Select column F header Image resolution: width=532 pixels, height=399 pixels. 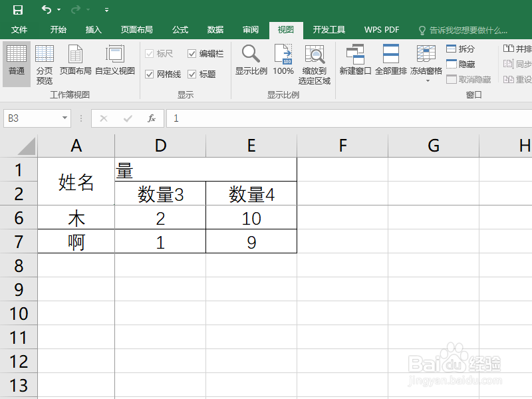coord(342,146)
